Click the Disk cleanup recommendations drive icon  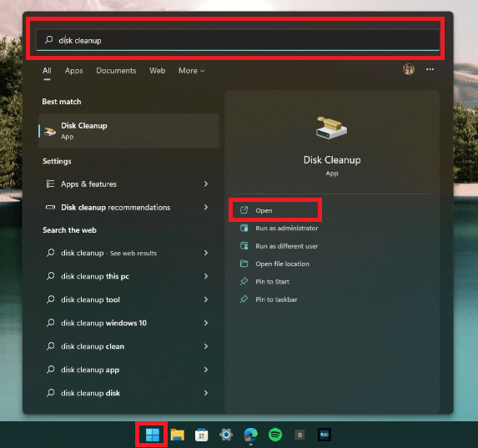coord(50,208)
